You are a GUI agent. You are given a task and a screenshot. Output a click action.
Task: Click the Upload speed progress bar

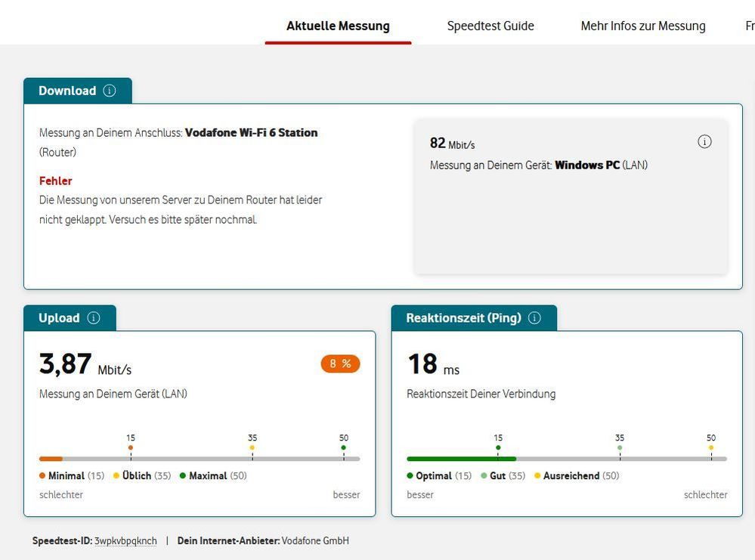tap(200, 459)
